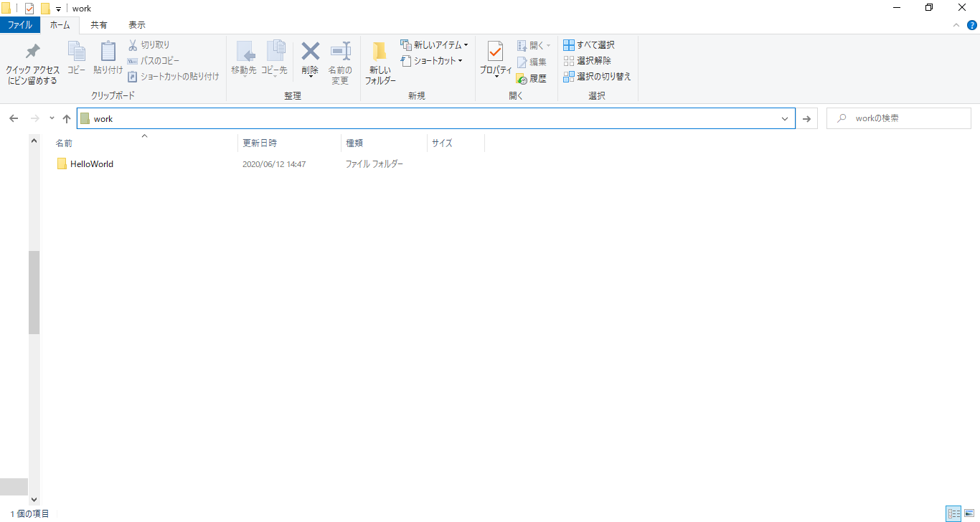
Task: Select the HelloWorld folder
Action: [85, 164]
